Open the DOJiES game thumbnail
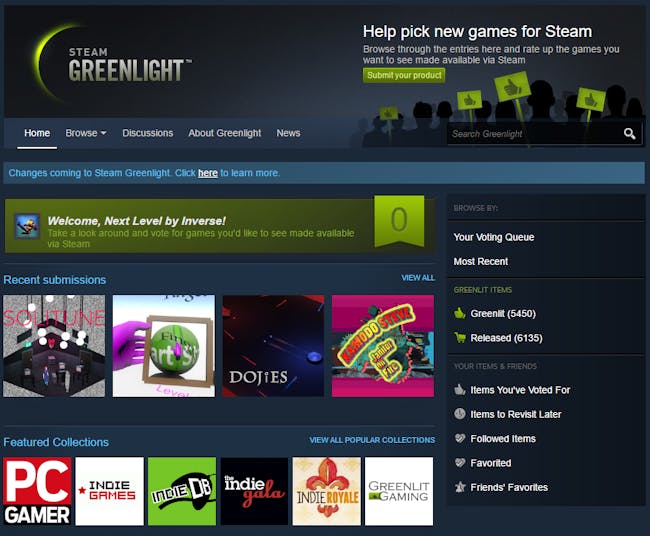The image size is (650, 536). (x=273, y=346)
